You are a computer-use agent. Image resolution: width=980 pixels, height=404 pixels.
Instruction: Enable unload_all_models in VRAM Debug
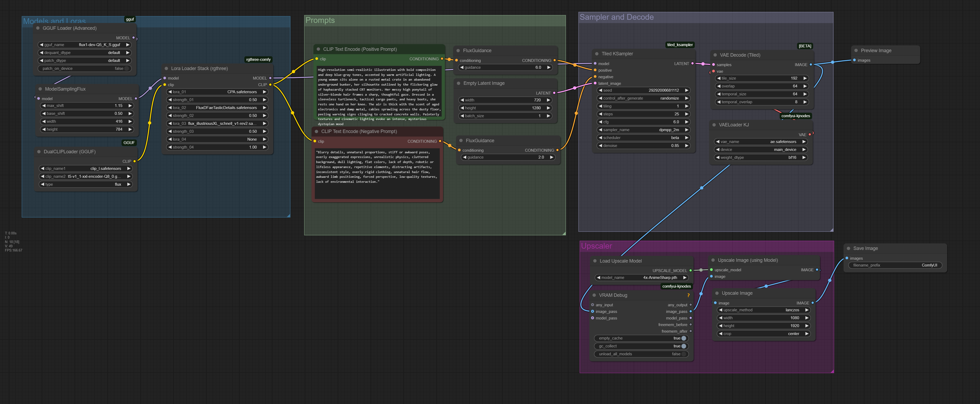tap(683, 354)
